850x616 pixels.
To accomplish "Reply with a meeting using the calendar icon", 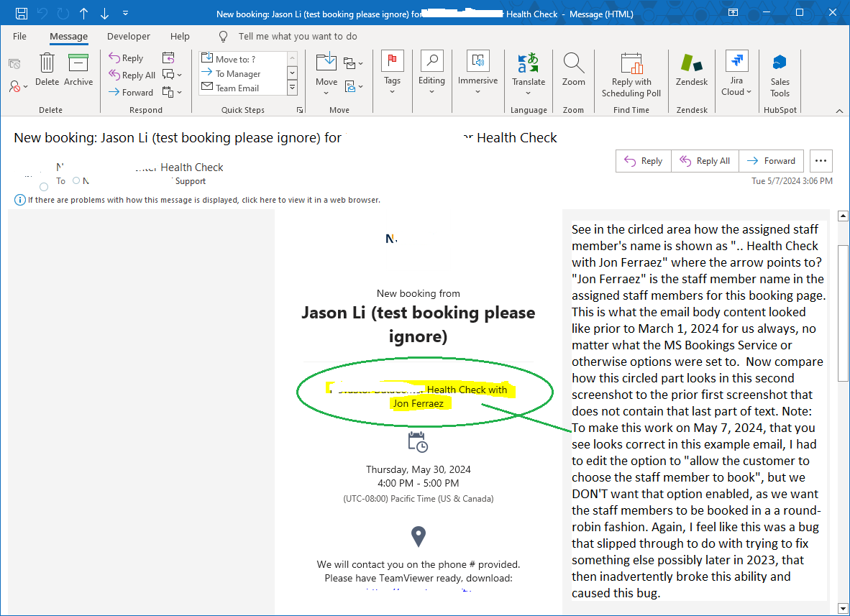I will click(168, 58).
